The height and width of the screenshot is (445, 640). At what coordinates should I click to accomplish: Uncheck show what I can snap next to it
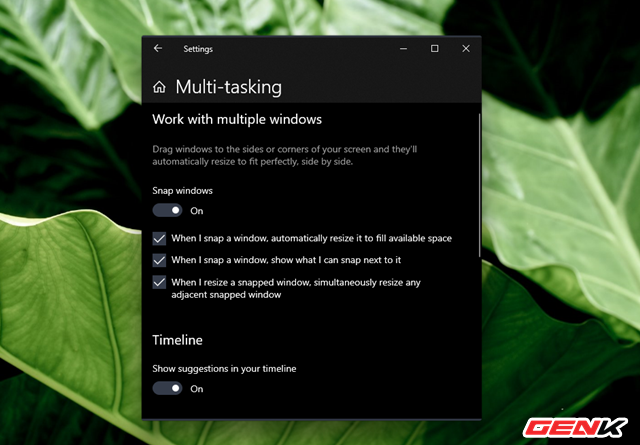pyautogui.click(x=159, y=260)
